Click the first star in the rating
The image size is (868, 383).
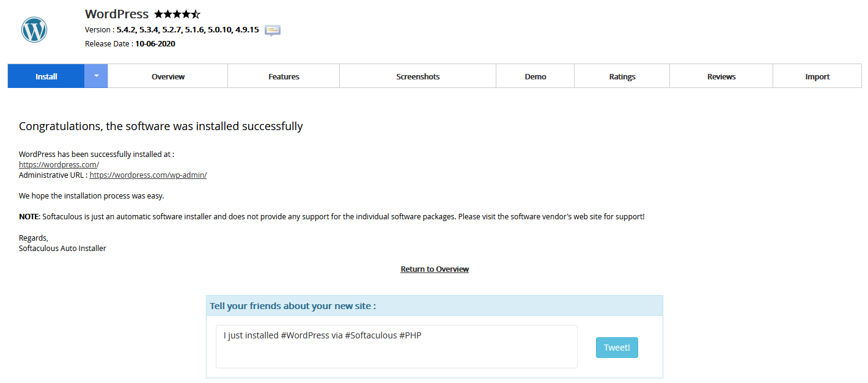(158, 13)
